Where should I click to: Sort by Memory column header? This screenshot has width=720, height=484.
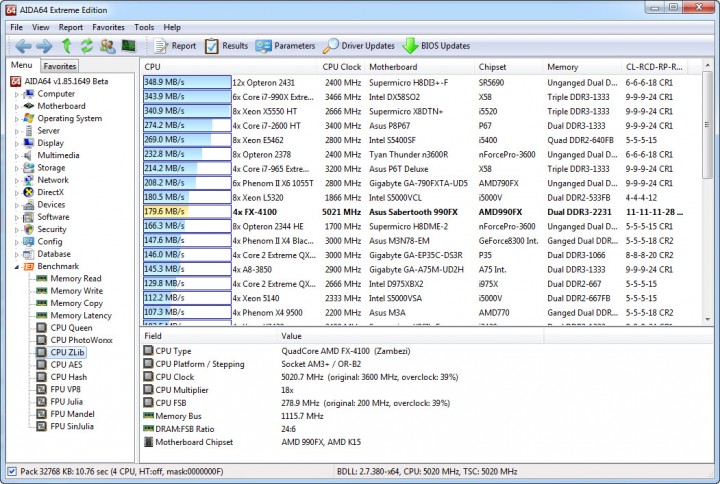tap(582, 67)
